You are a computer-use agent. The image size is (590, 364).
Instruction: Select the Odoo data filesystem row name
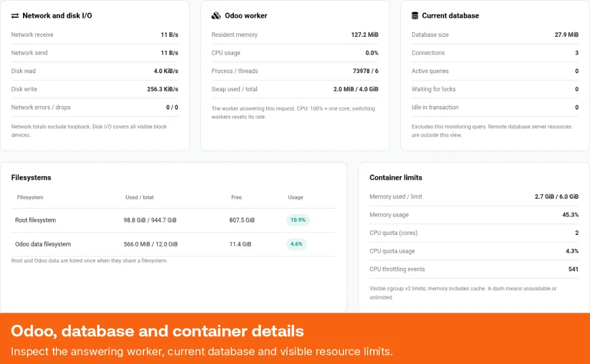pos(43,244)
